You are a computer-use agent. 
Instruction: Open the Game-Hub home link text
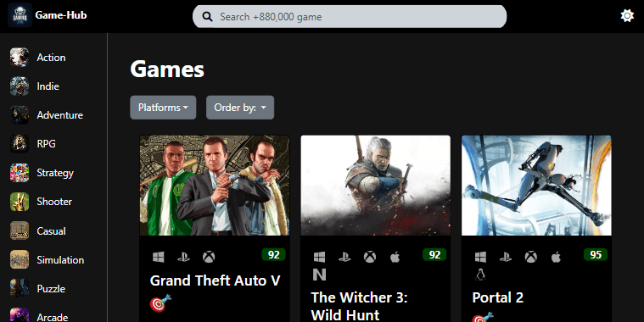pyautogui.click(x=61, y=15)
